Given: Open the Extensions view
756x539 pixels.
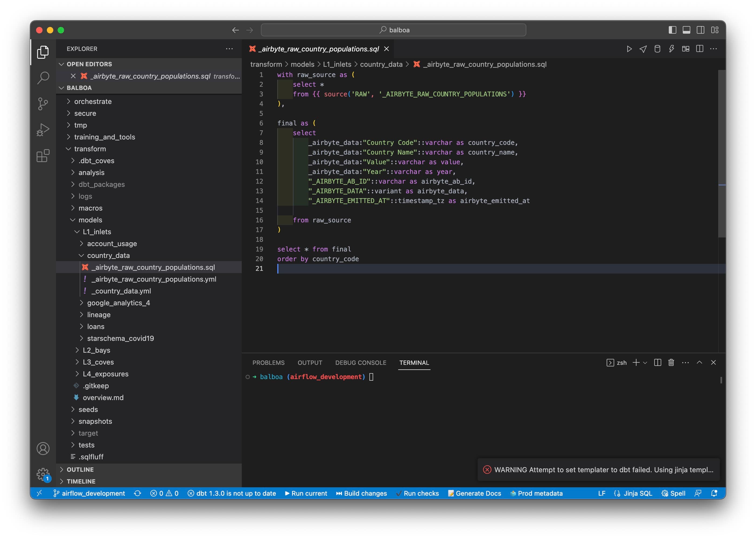Looking at the screenshot, I should pyautogui.click(x=43, y=156).
